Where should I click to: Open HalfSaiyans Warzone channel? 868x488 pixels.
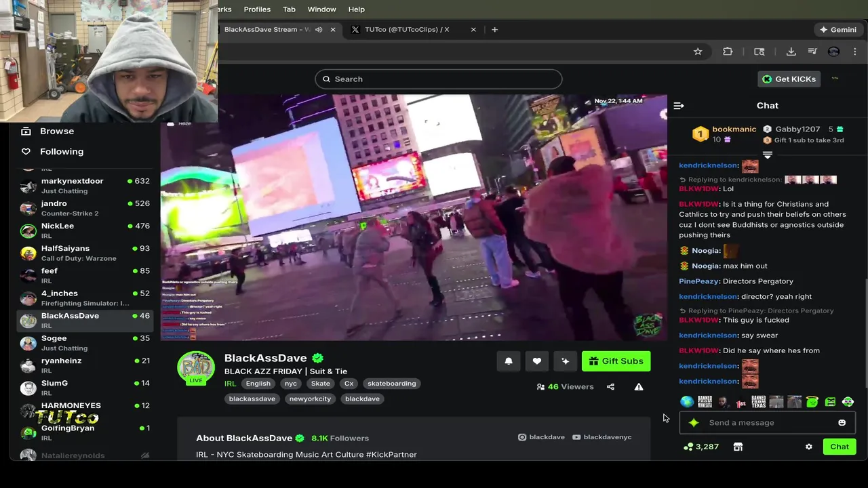(86, 253)
